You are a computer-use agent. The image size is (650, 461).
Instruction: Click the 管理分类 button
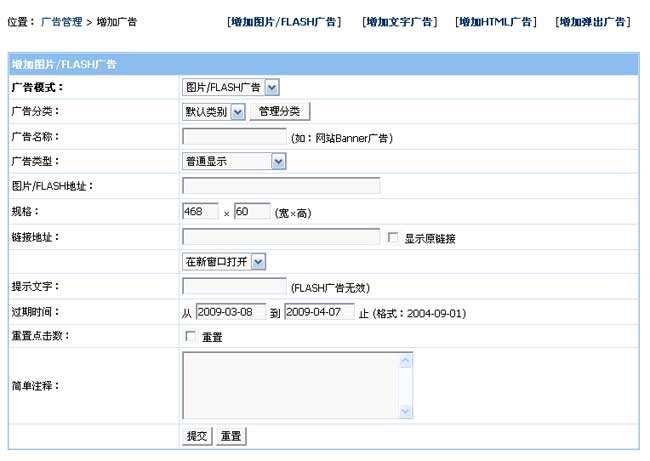click(280, 112)
